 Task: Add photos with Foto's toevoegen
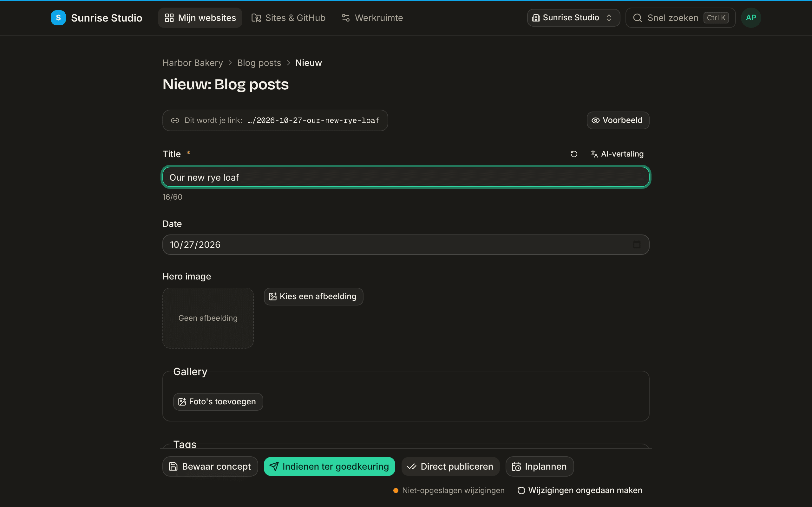218,401
